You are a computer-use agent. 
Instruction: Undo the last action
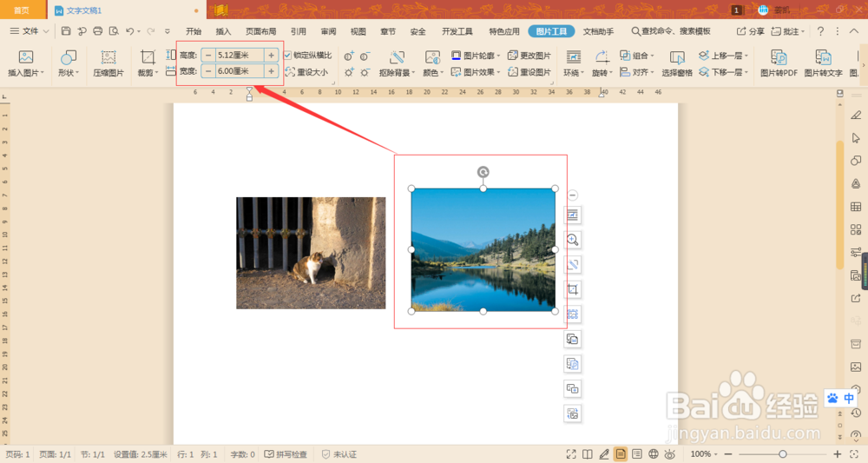(x=129, y=31)
